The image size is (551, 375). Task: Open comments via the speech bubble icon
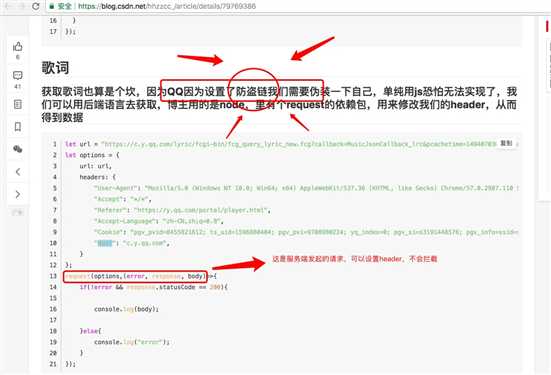click(18, 75)
